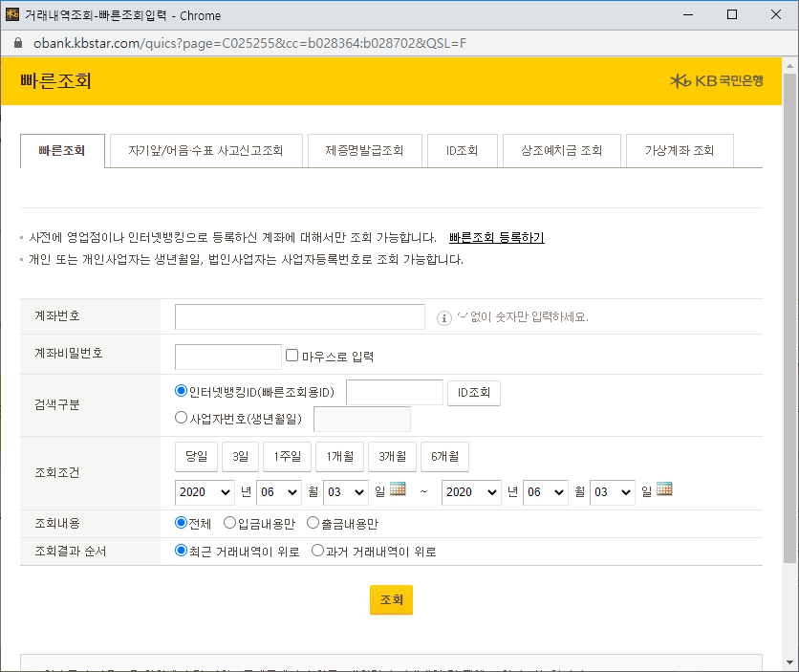
Task: Click the info icon beside 계좌번호 field
Action: (x=443, y=318)
